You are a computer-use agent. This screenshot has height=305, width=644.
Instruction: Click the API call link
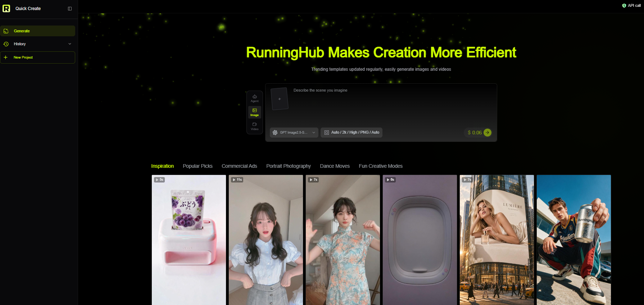631,6
